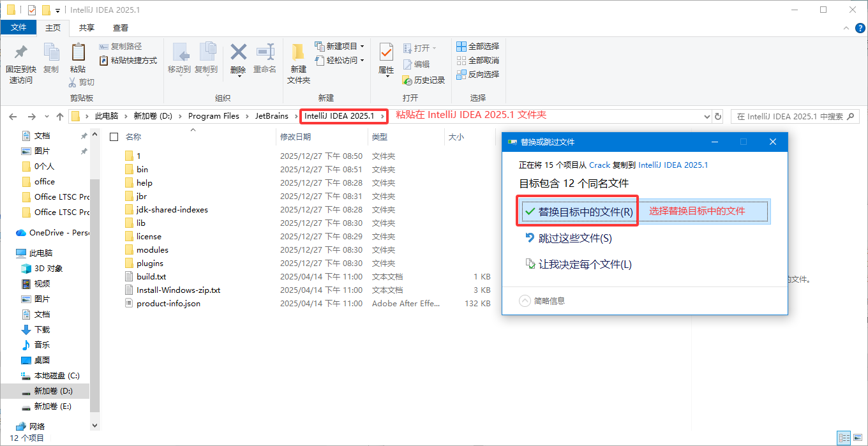The height and width of the screenshot is (446, 868).
Task: Click the History (历史记录) icon
Action: [x=424, y=80]
